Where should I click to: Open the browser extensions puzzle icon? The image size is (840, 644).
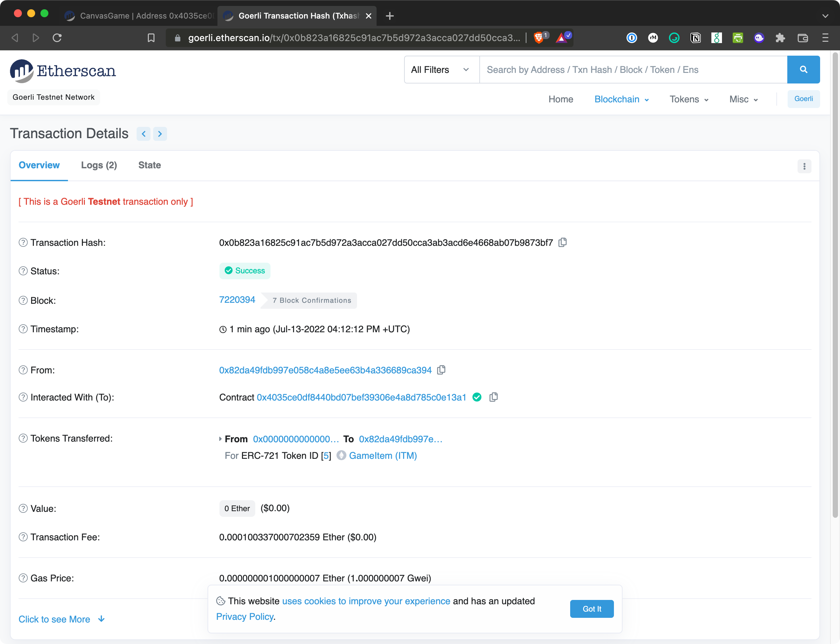point(780,37)
